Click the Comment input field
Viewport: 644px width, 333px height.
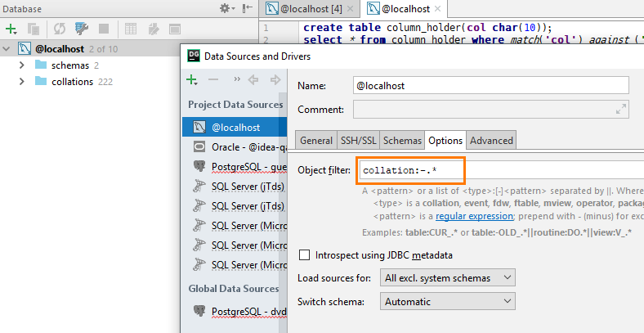[x=491, y=110]
